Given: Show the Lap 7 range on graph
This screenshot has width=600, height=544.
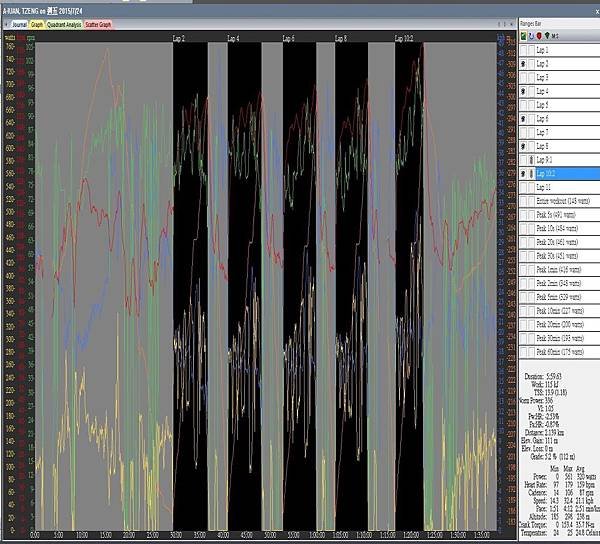Looking at the screenshot, I should coord(523,133).
